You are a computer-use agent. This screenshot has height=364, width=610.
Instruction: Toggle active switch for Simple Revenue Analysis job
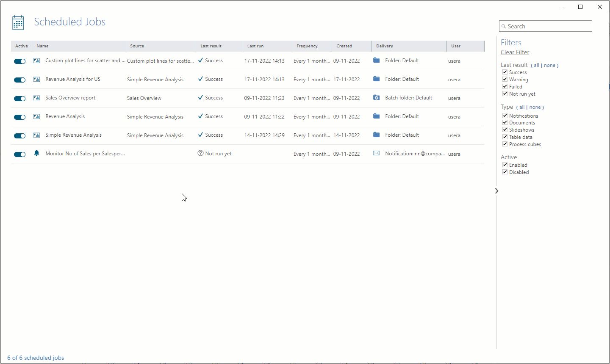click(20, 136)
